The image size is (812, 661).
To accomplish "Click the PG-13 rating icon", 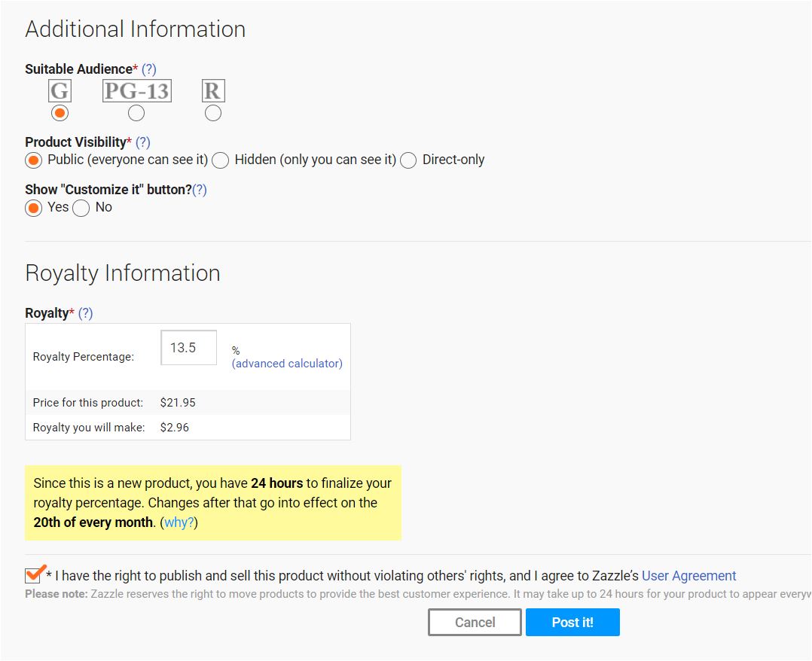I will (136, 91).
